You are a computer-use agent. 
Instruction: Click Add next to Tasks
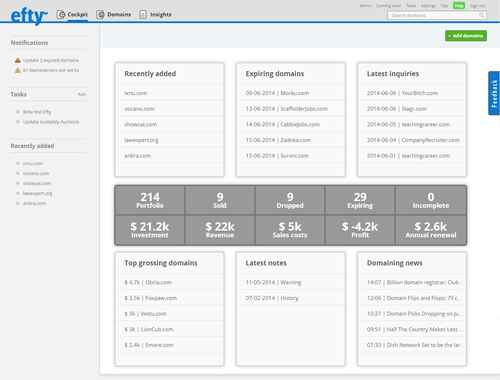82,94
